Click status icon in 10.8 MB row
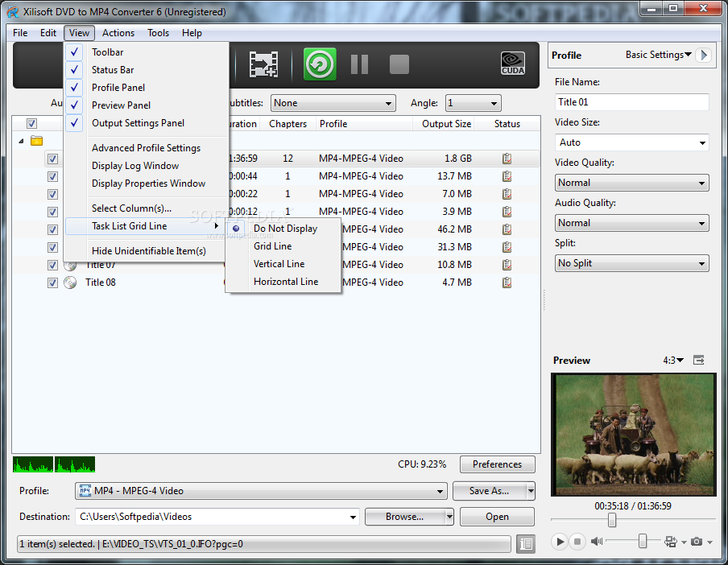This screenshot has height=565, width=728. click(507, 265)
